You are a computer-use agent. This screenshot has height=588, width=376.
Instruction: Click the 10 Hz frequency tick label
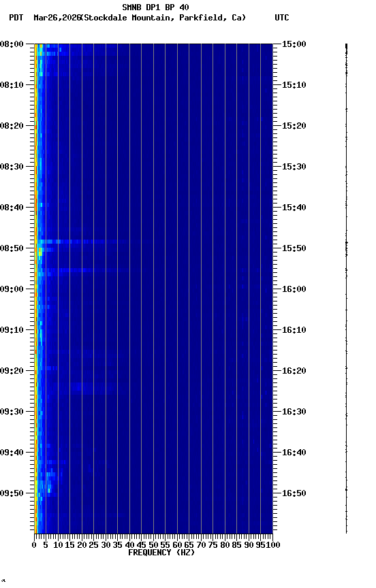pyautogui.click(x=58, y=545)
